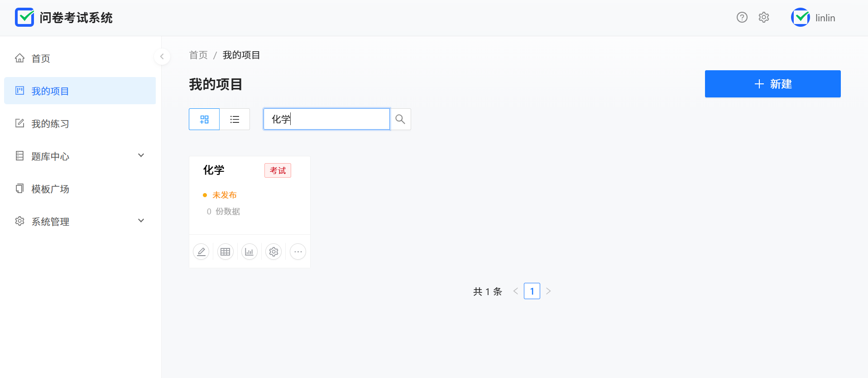Expand the 题库中心 chevron arrow
Image resolution: width=868 pixels, height=378 pixels.
pos(141,155)
